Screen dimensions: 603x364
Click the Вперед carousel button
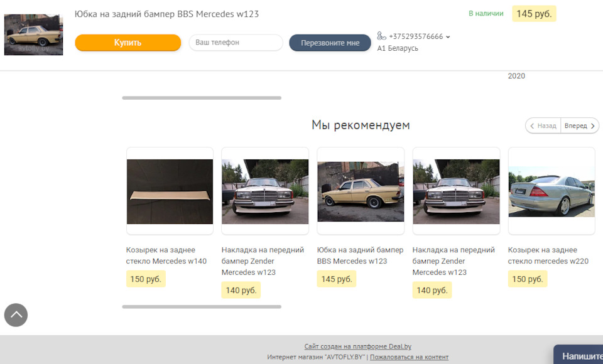coord(580,126)
